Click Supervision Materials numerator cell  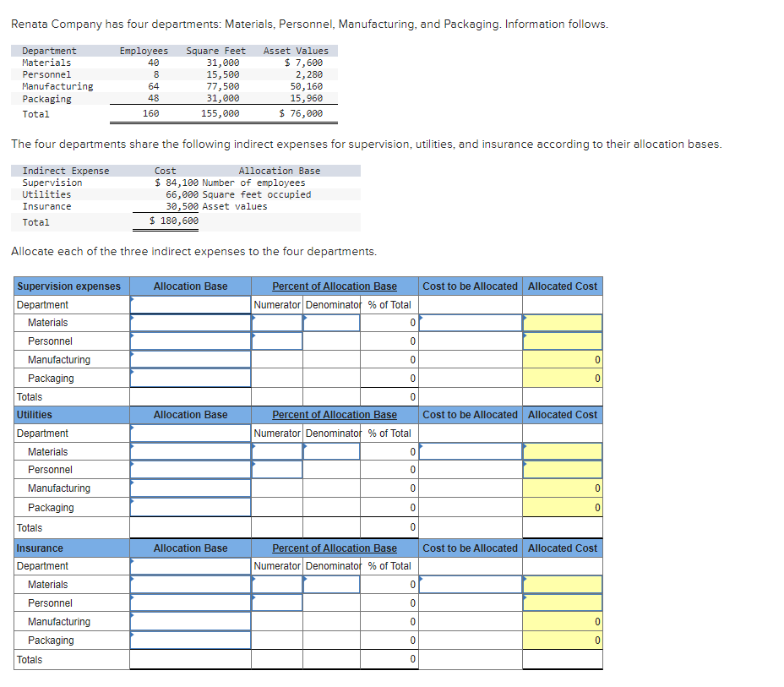pyautogui.click(x=277, y=323)
